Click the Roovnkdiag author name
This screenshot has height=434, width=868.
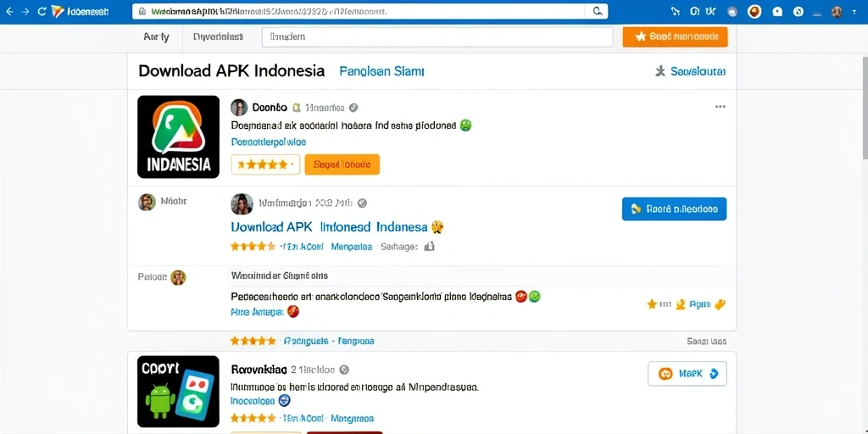click(259, 370)
